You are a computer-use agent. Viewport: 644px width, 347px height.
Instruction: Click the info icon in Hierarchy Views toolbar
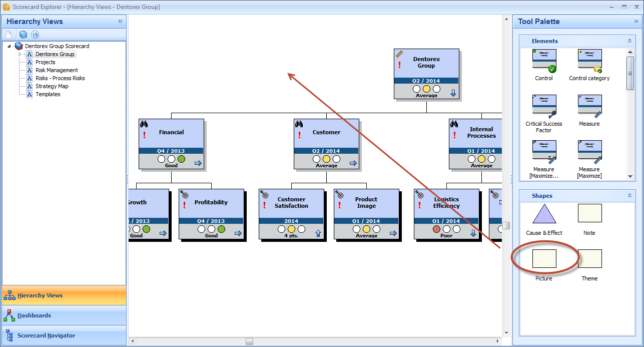[x=35, y=35]
